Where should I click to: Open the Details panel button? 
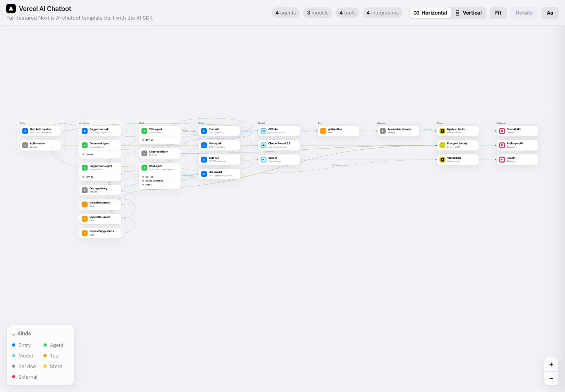pos(524,13)
